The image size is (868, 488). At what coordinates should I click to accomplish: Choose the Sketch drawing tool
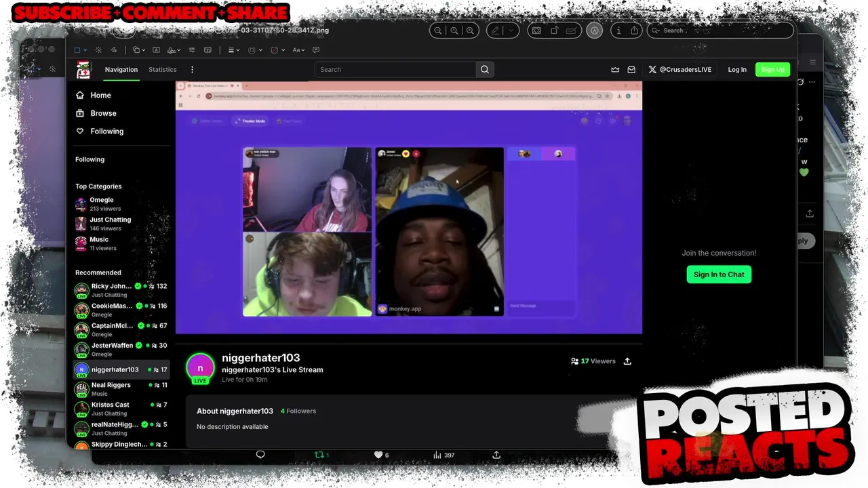click(113, 50)
